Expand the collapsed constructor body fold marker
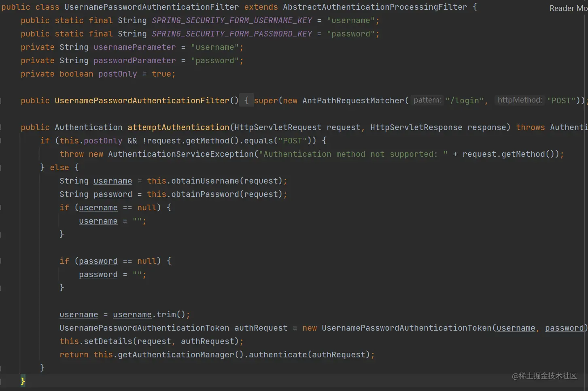 click(x=246, y=100)
